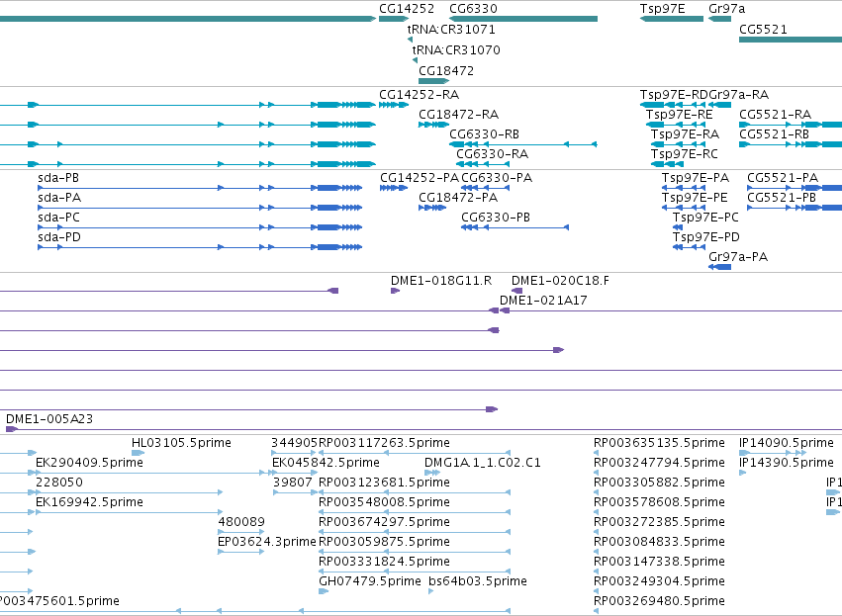Select DMG1A.1_1.C02.C1 EST label

[x=483, y=463]
